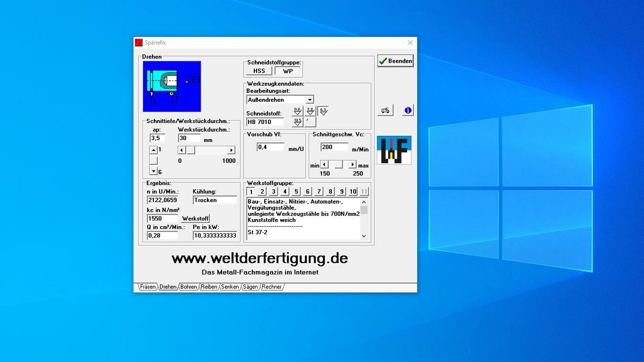The height and width of the screenshot is (362, 644).
Task: Select Werkstoffgruppe 10
Action: click(x=353, y=191)
